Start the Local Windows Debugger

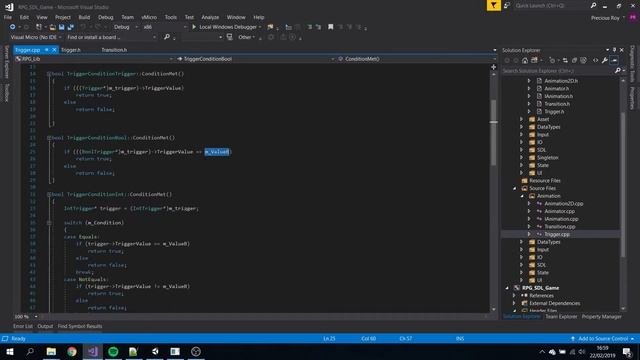226,27
